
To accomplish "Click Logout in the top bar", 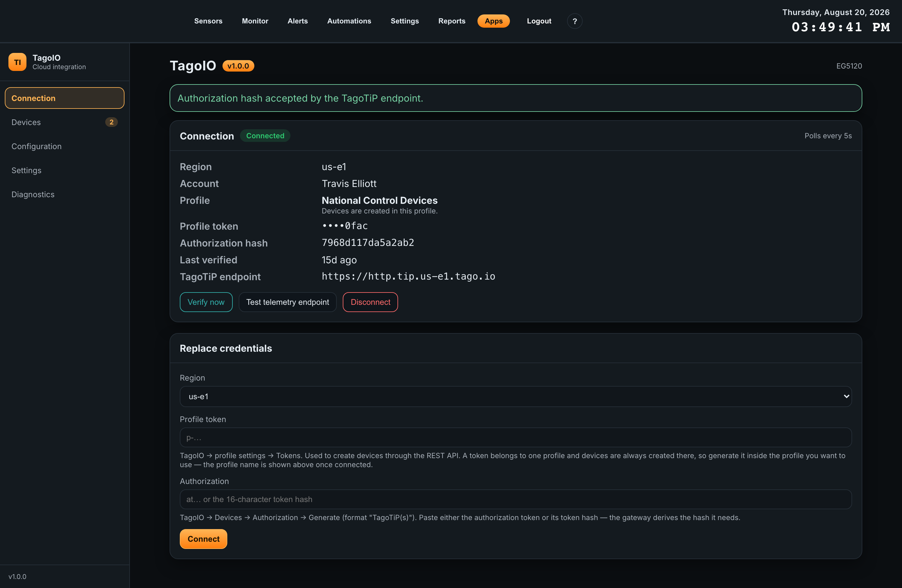I will click(539, 21).
